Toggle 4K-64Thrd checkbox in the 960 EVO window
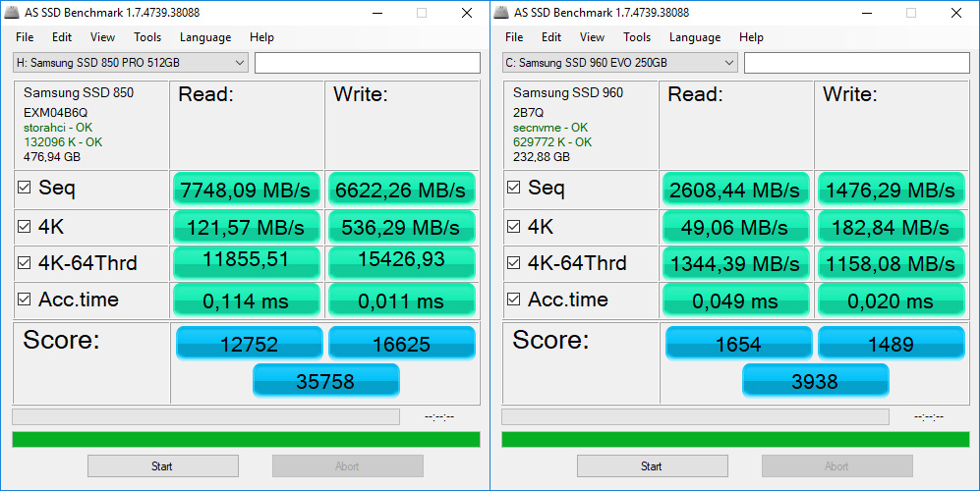The height and width of the screenshot is (491, 980). click(x=513, y=263)
